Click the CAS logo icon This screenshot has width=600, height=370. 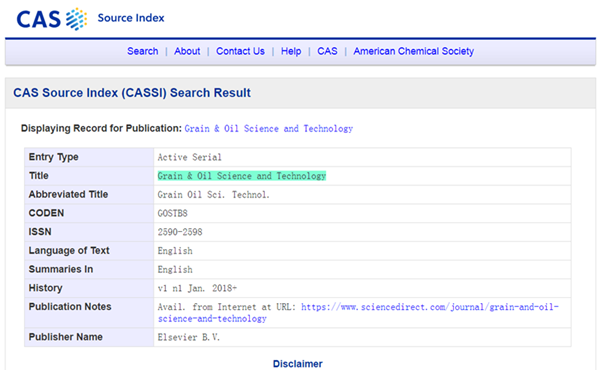click(52, 19)
